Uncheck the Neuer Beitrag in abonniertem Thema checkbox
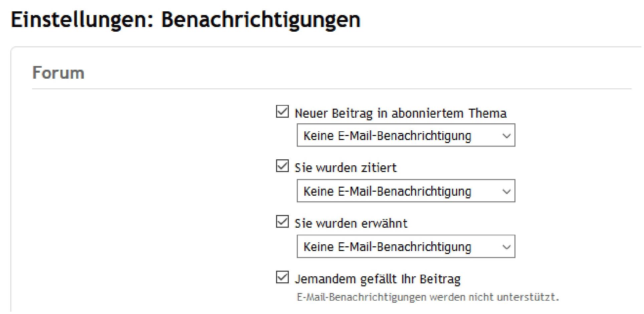The width and height of the screenshot is (644, 314). coord(282,111)
